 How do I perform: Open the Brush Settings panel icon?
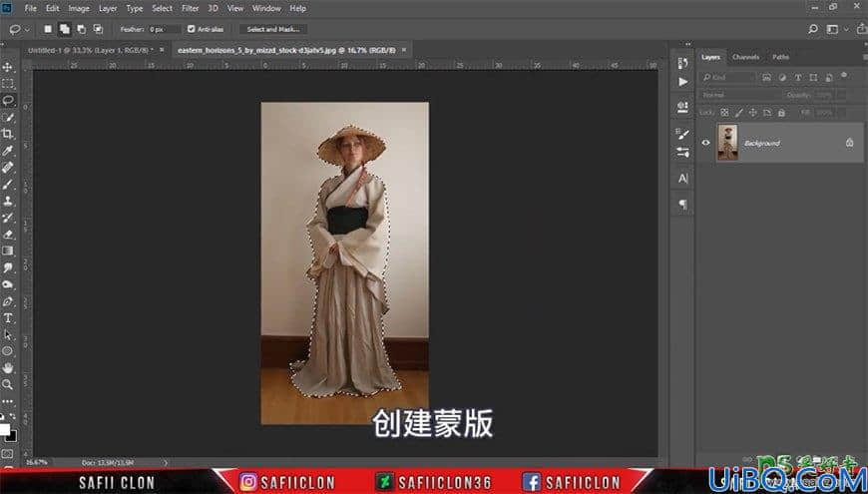coord(683,134)
